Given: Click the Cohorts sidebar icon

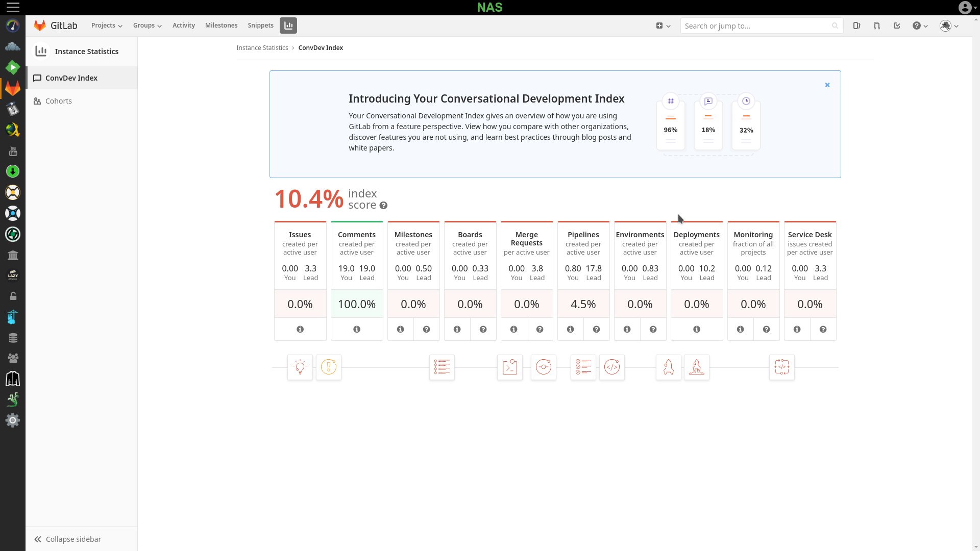Looking at the screenshot, I should tap(37, 101).
